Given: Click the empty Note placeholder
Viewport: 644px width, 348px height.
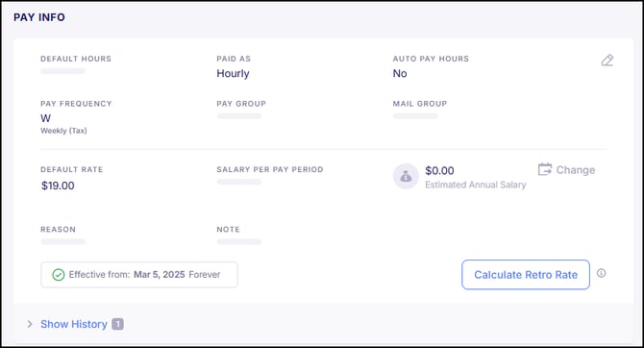Looking at the screenshot, I should [239, 241].
